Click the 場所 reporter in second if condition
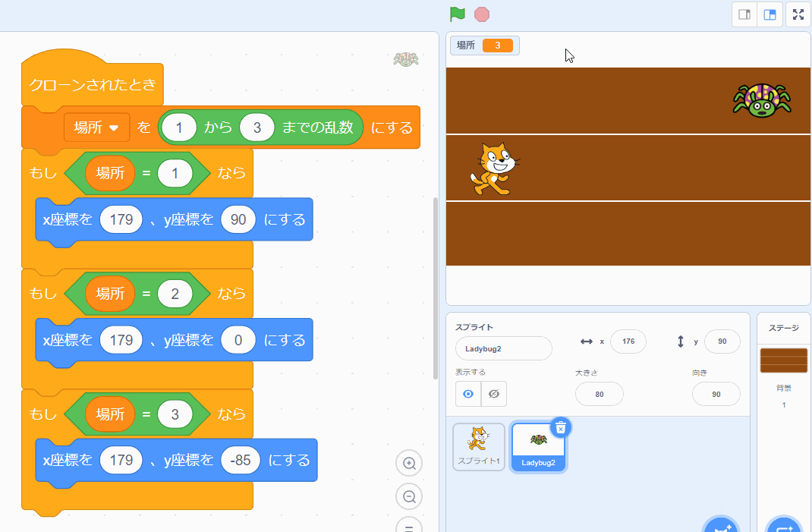The image size is (812, 532). 110,294
